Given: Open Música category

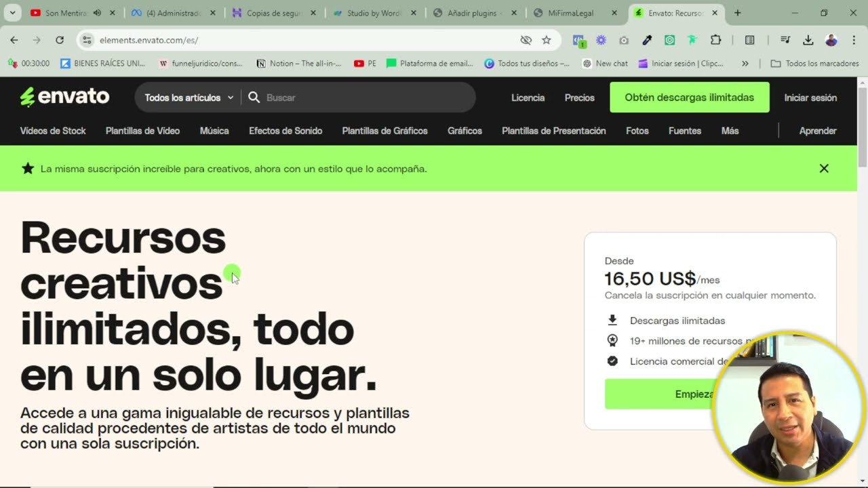Looking at the screenshot, I should click(x=214, y=131).
